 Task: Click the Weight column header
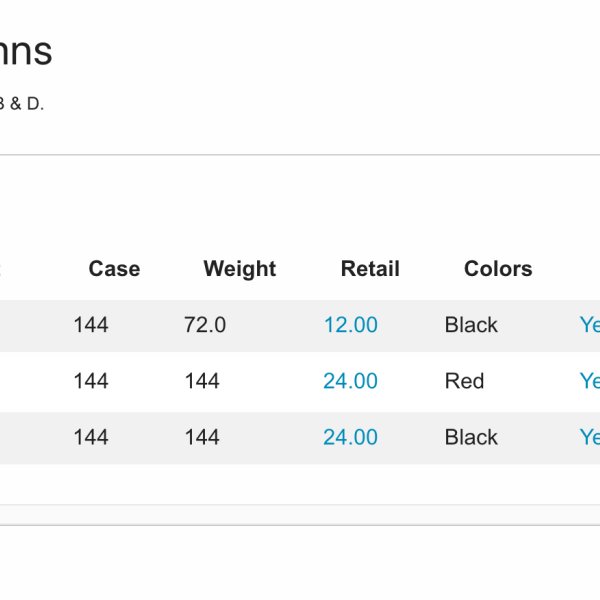[x=239, y=269]
